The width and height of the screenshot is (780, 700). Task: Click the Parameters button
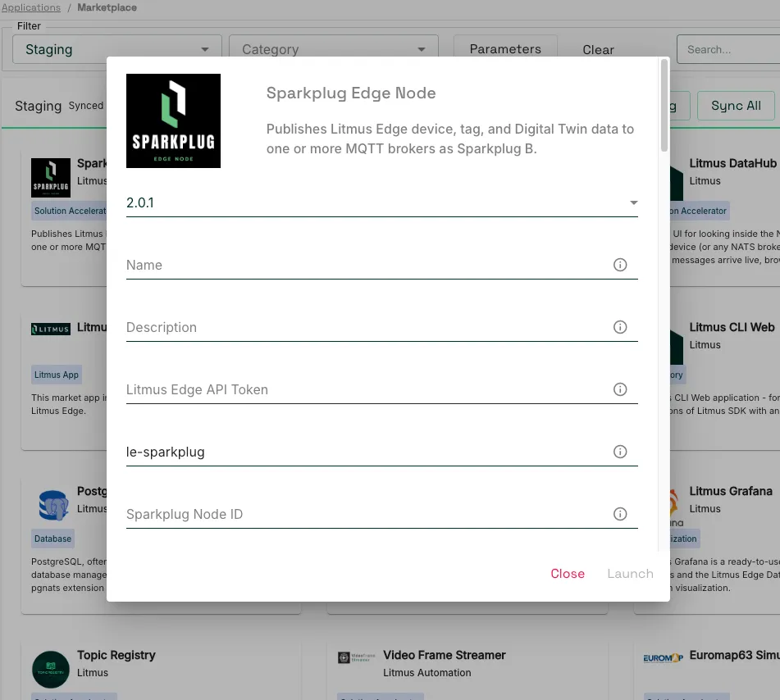point(505,49)
